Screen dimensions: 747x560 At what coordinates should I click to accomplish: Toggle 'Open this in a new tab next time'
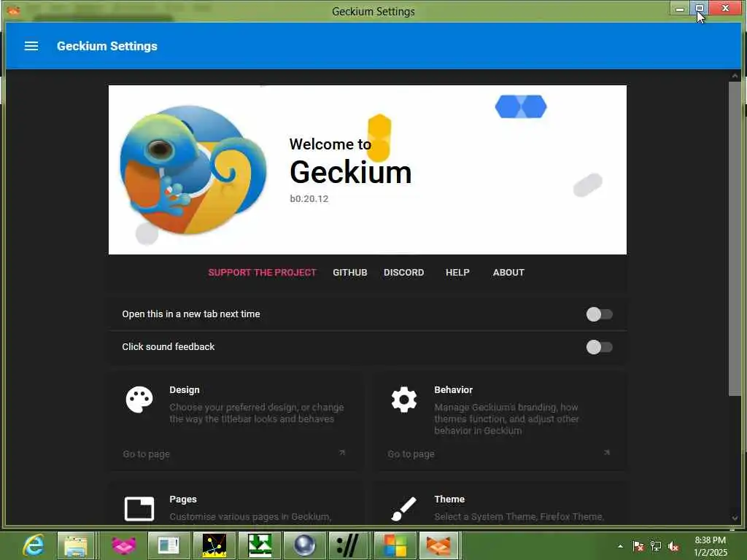click(x=600, y=314)
